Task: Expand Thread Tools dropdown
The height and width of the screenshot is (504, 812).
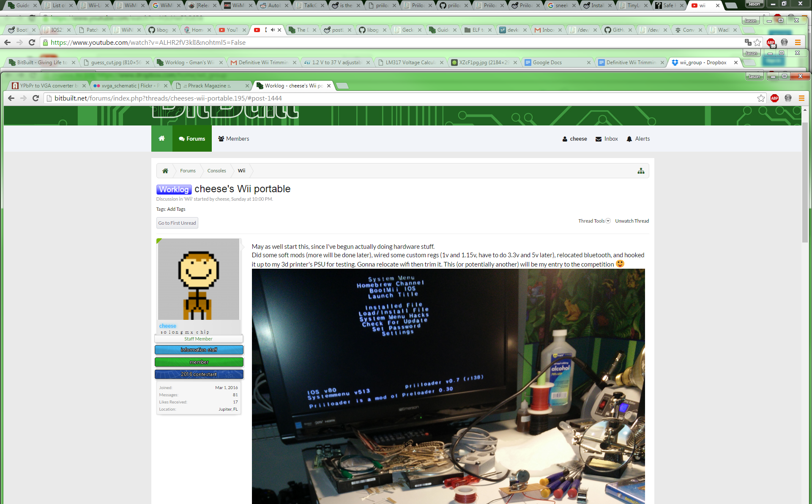Action: 594,221
